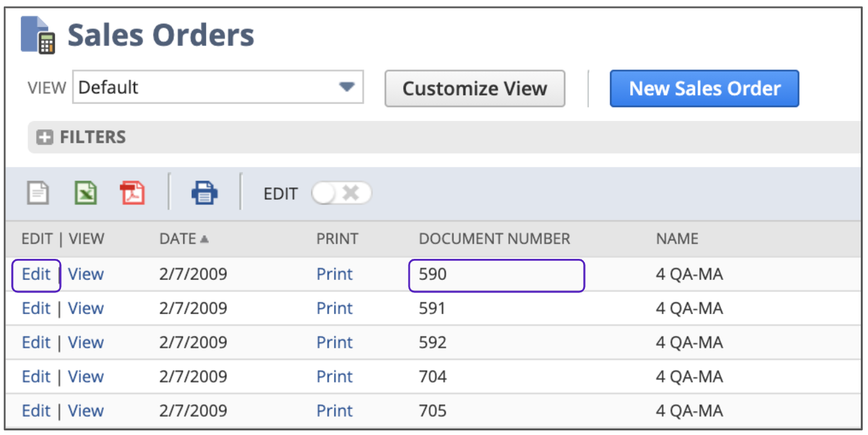Click the CSV export icon
868x435 pixels.
[x=37, y=194]
